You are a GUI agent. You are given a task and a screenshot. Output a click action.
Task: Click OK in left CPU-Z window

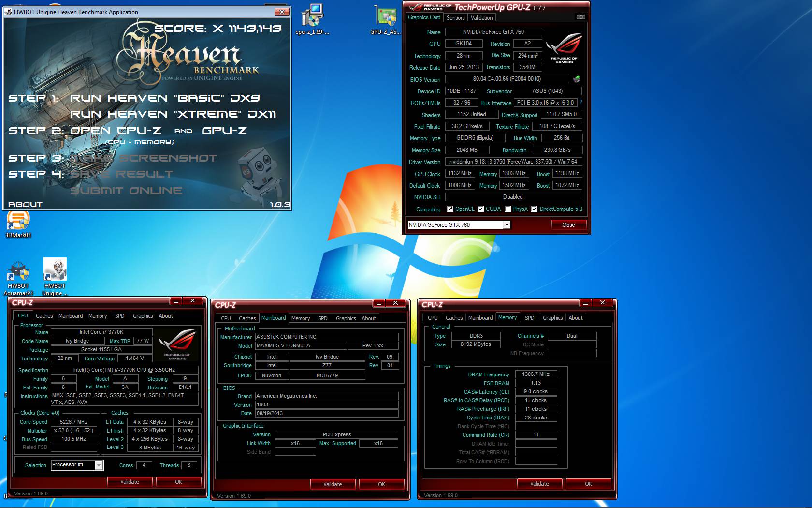click(178, 482)
